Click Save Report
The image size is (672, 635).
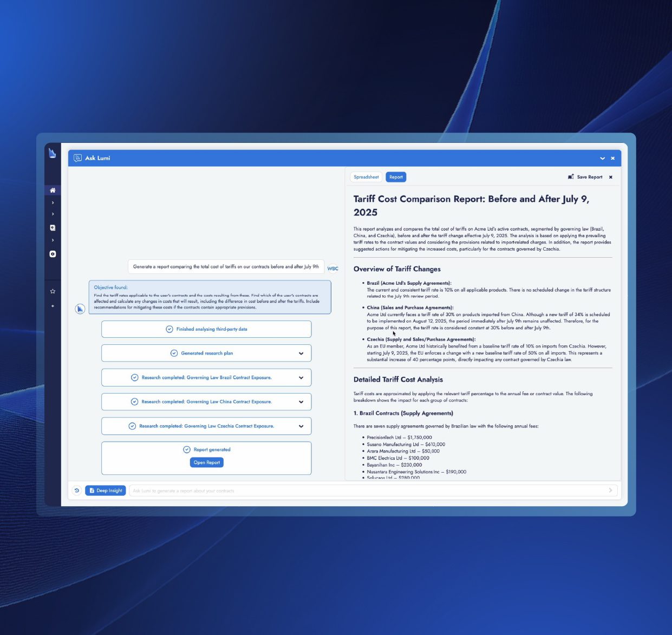coord(585,177)
